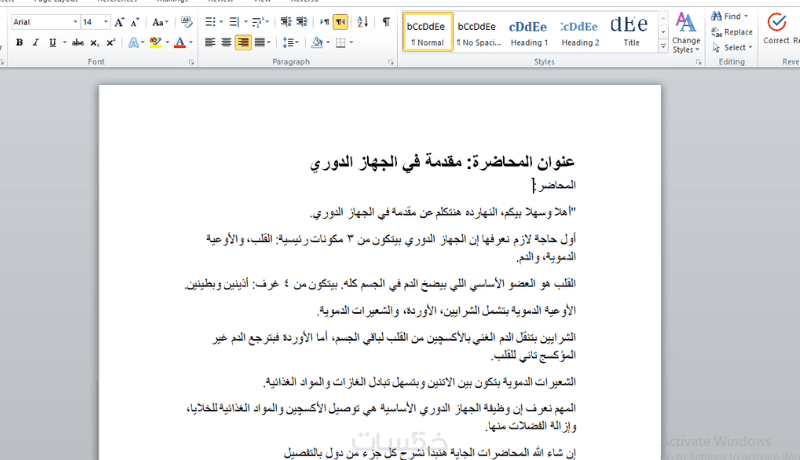The width and height of the screenshot is (800, 460).
Task: Expand the font color dropdown arrow
Action: tap(191, 43)
